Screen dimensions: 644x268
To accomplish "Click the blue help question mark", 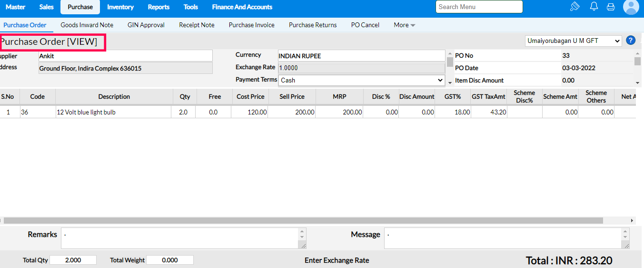I will [631, 41].
